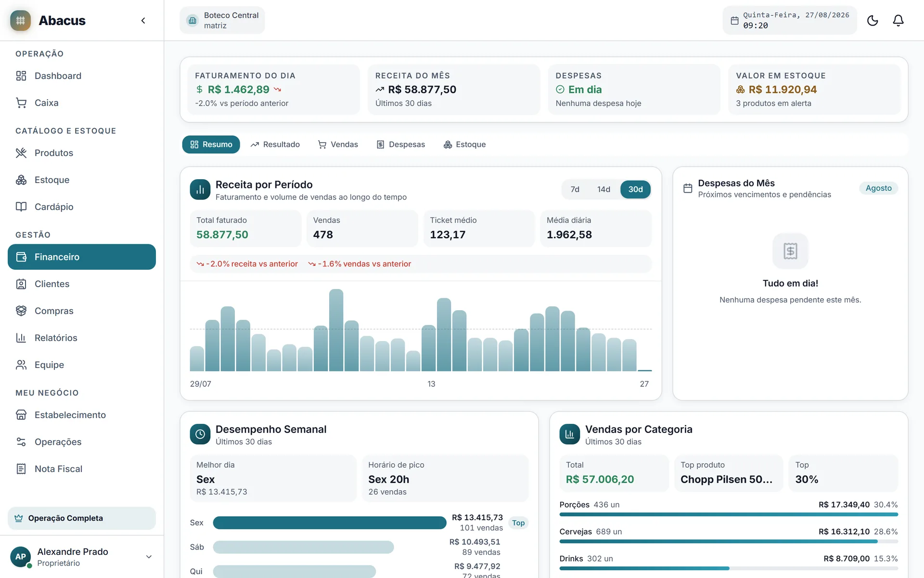Image resolution: width=924 pixels, height=578 pixels.
Task: Click the Cervejas category progress bar
Action: pos(729,541)
